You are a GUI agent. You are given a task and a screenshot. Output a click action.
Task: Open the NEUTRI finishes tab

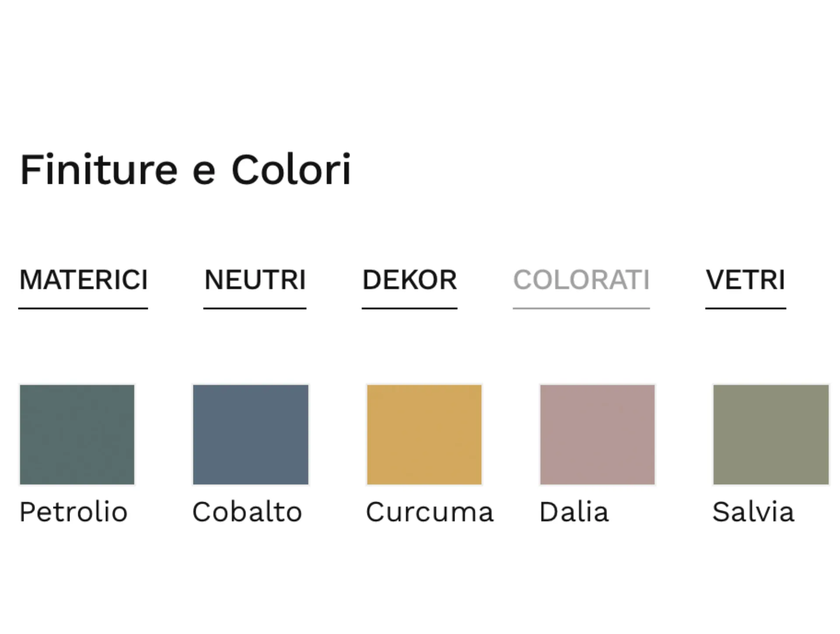[x=255, y=280]
